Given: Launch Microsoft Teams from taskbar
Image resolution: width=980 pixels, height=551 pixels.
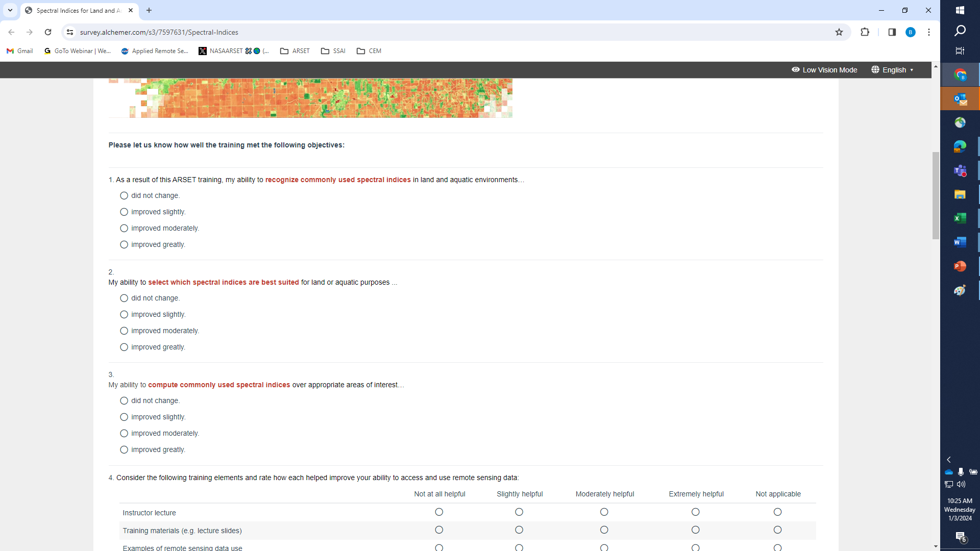Looking at the screenshot, I should [960, 170].
